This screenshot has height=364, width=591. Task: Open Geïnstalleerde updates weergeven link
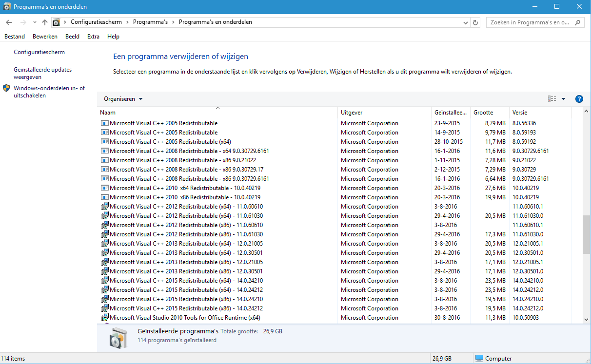(42, 73)
